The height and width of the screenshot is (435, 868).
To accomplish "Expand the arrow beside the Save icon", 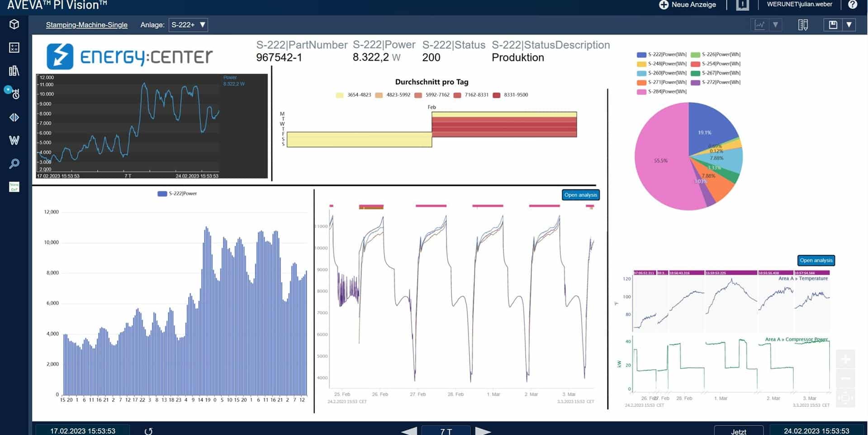I will point(849,25).
